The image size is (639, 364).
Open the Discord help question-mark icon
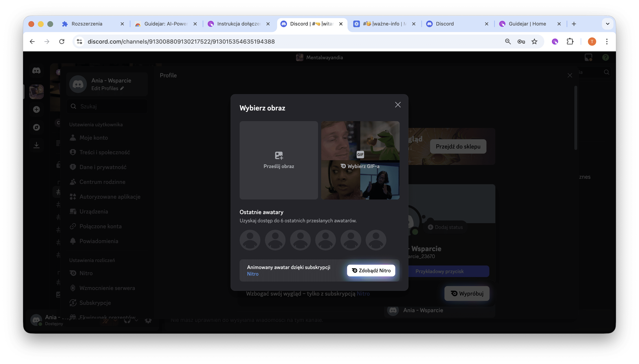pyautogui.click(x=605, y=58)
